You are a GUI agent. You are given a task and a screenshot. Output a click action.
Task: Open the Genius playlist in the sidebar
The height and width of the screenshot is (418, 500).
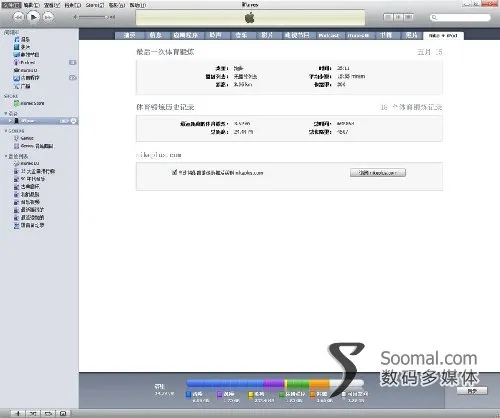[x=24, y=138]
